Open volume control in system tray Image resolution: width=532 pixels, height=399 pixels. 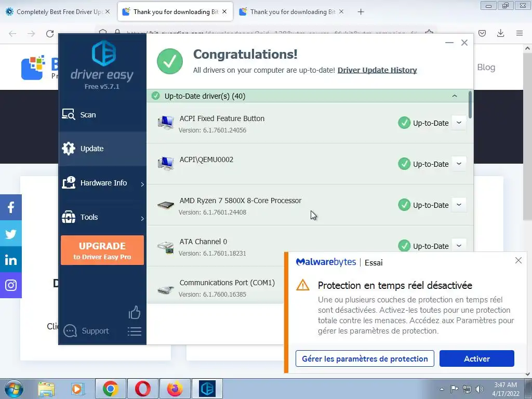click(479, 389)
